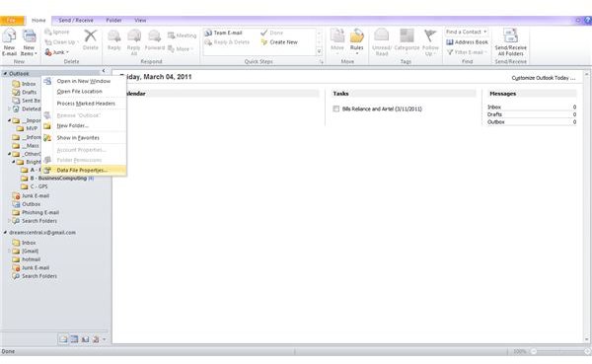Minimize the navigation pane with arrow
Viewport: 592px width, 364px height.
click(104, 71)
